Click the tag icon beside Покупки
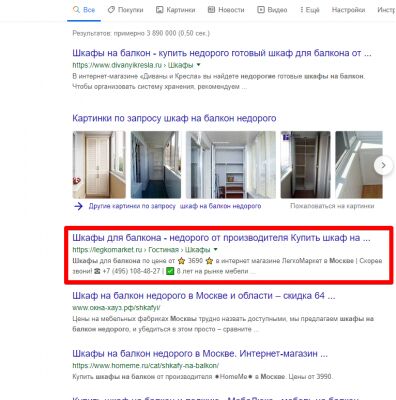Image resolution: width=396 pixels, height=400 pixels. pos(111,10)
